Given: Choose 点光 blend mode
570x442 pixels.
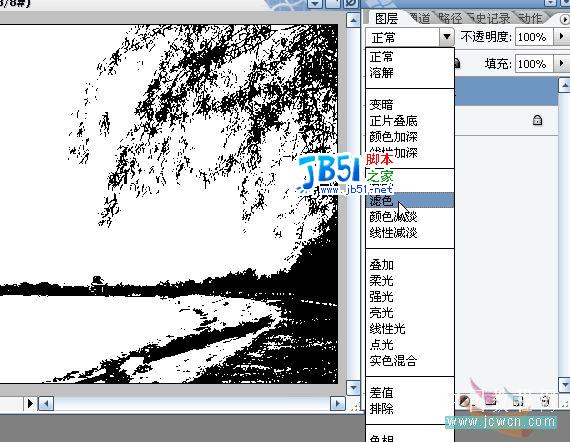Looking at the screenshot, I should pos(410,345).
